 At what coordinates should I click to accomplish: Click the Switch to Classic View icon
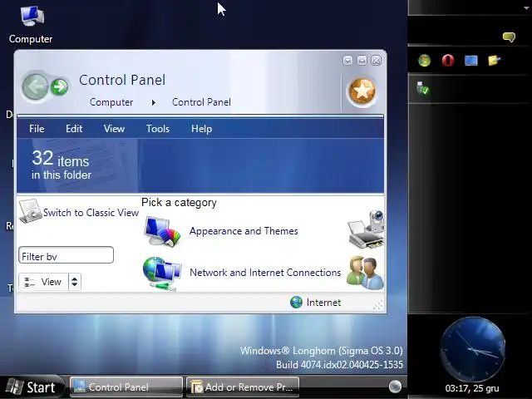coord(30,211)
